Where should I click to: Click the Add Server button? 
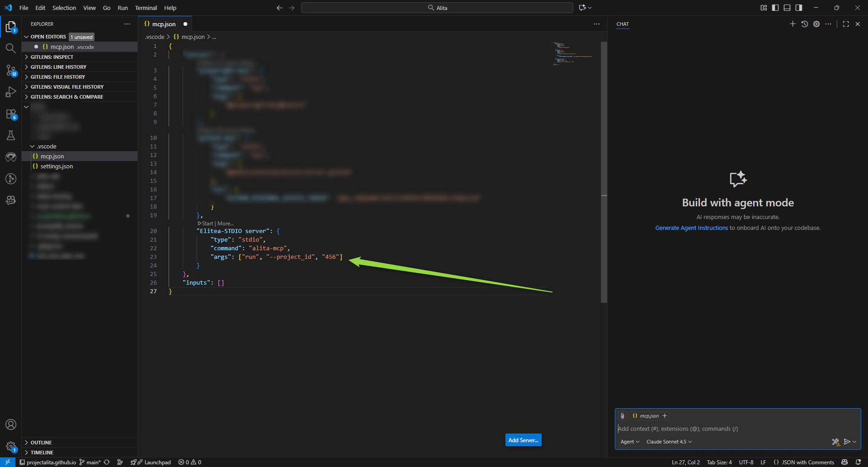[x=523, y=439]
